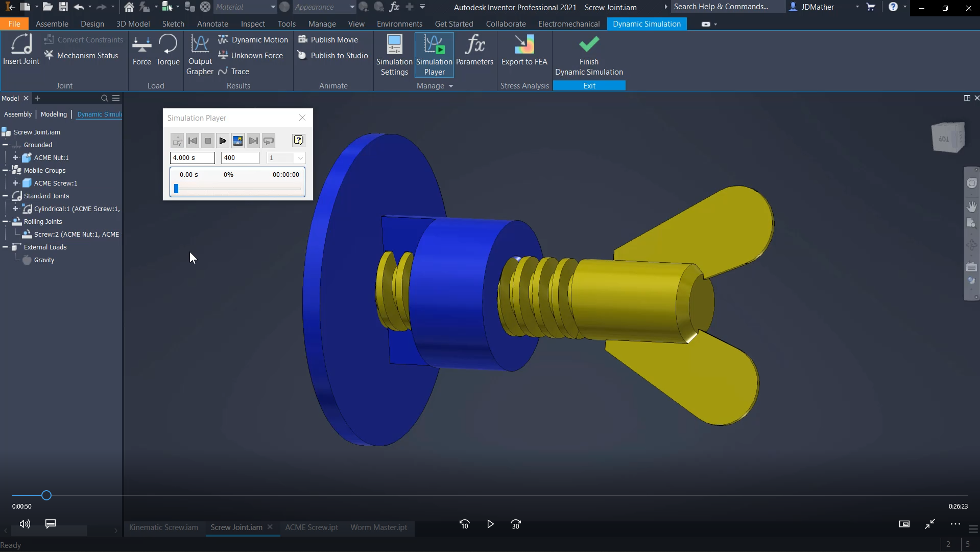Expand the Rolling Joints node

(x=6, y=221)
